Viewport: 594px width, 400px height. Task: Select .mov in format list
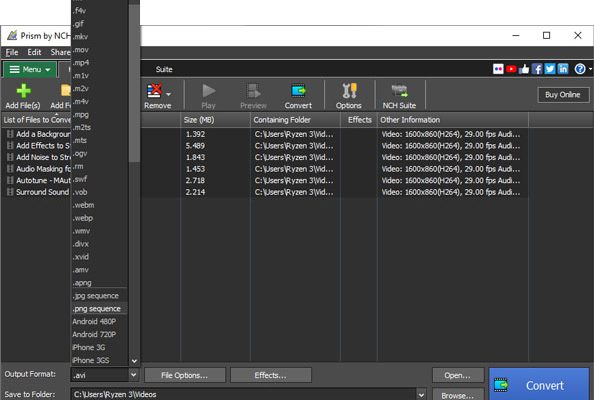(100, 50)
